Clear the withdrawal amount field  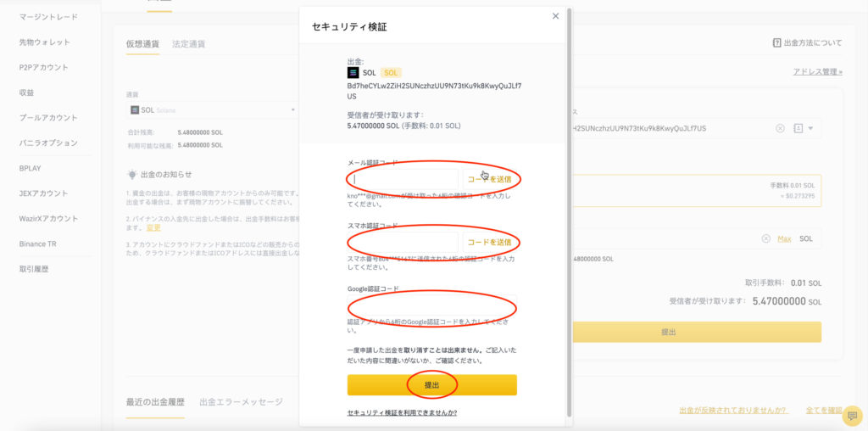click(765, 238)
